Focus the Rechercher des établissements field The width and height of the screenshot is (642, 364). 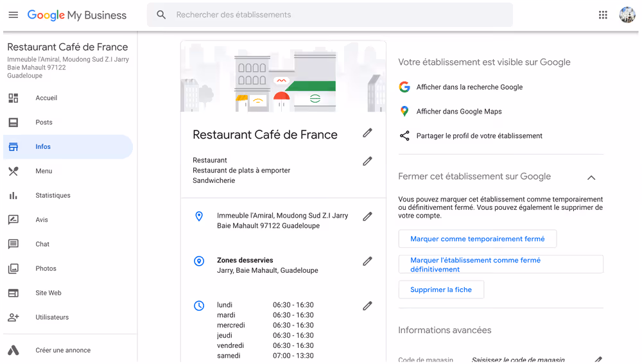[x=329, y=15]
